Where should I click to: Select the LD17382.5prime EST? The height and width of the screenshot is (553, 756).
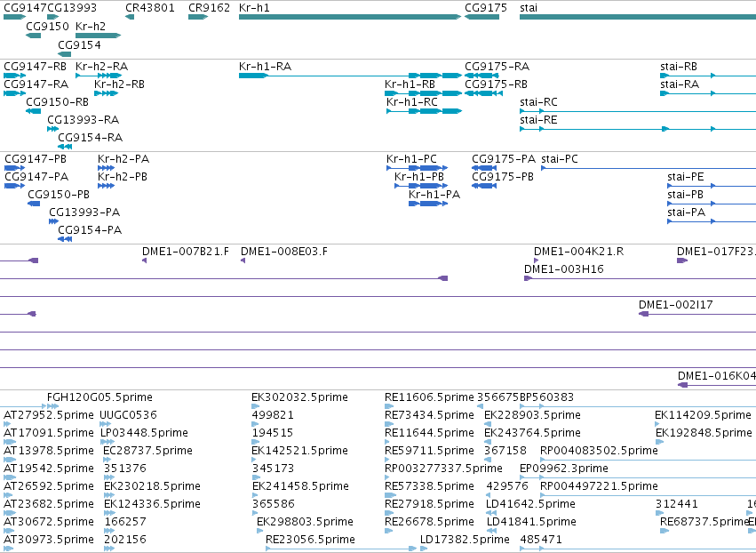click(x=424, y=549)
